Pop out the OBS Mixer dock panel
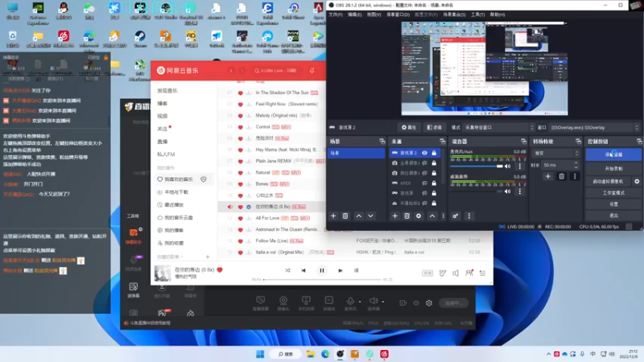 pyautogui.click(x=523, y=142)
